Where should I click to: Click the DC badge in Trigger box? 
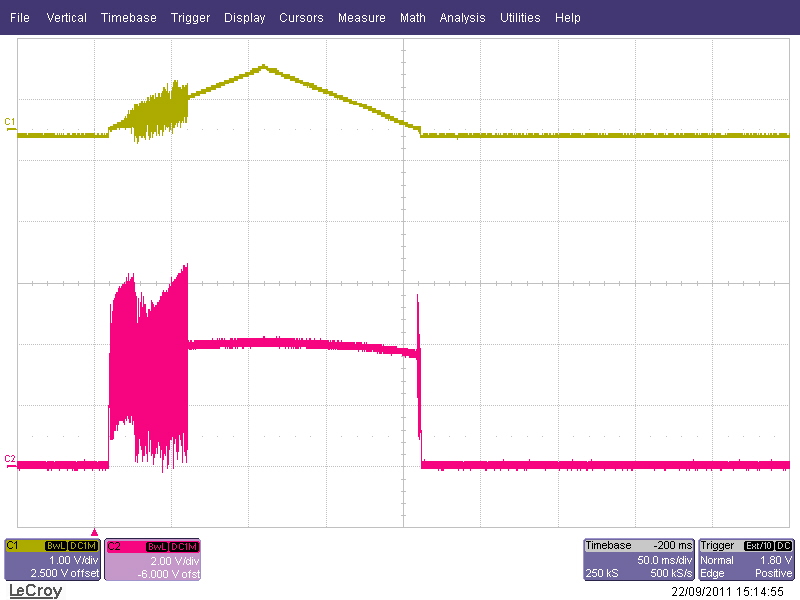(x=784, y=546)
